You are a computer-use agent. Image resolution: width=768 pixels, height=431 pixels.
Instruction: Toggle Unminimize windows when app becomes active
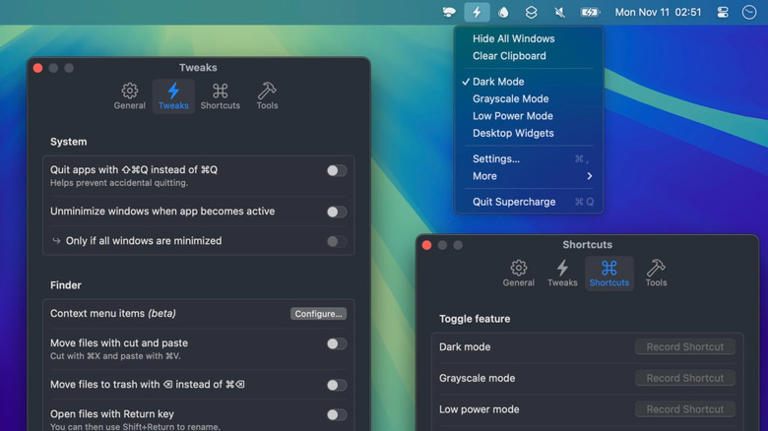(336, 212)
